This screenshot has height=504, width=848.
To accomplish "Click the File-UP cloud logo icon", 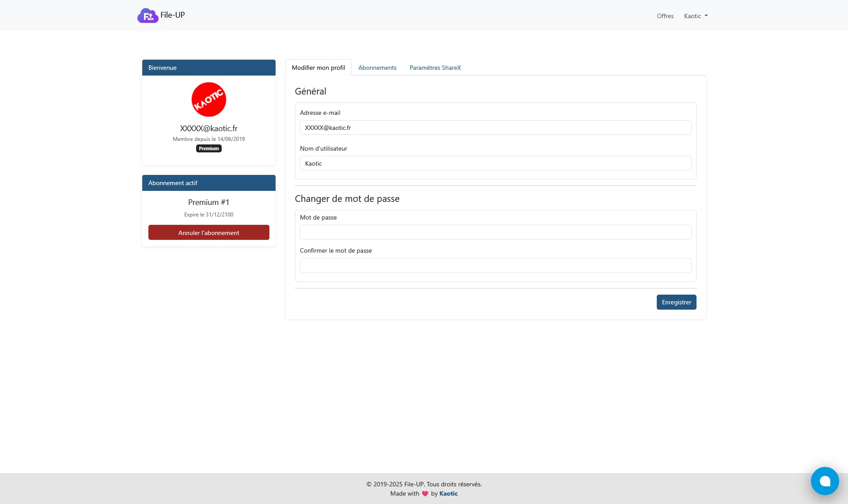I will tap(148, 15).
